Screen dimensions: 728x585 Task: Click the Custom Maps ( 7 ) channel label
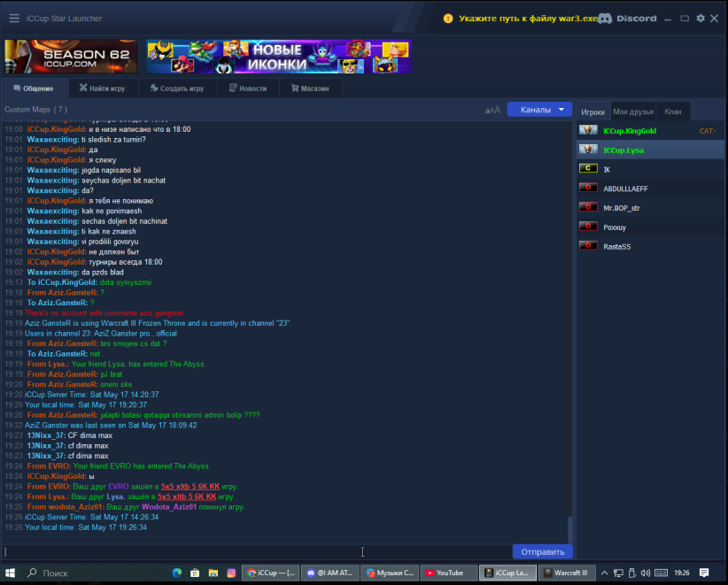point(35,110)
